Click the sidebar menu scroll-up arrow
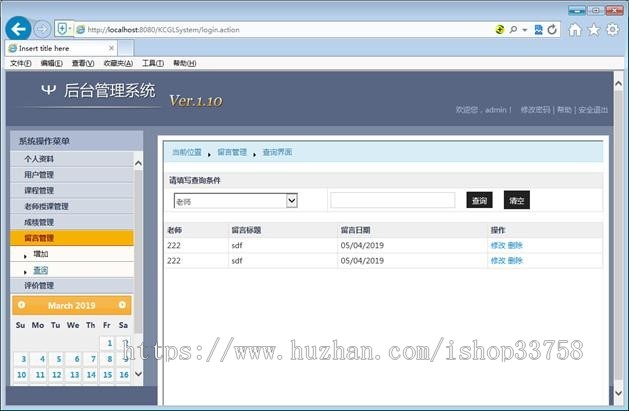This screenshot has height=411, width=629. pyautogui.click(x=138, y=163)
